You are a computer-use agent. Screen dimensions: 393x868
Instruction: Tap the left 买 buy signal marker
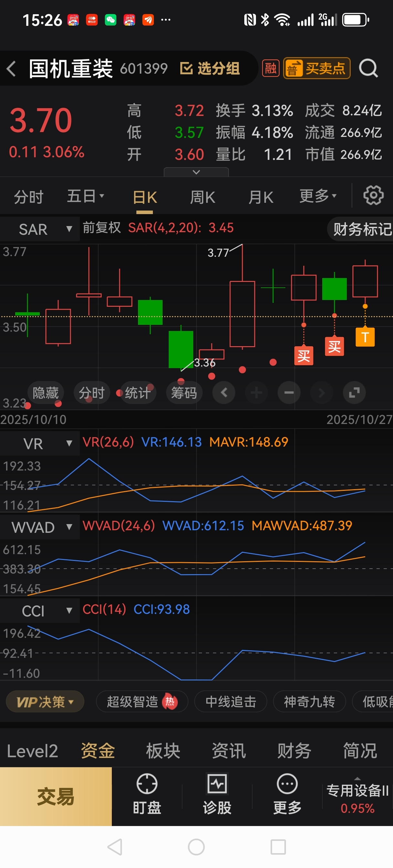[303, 356]
